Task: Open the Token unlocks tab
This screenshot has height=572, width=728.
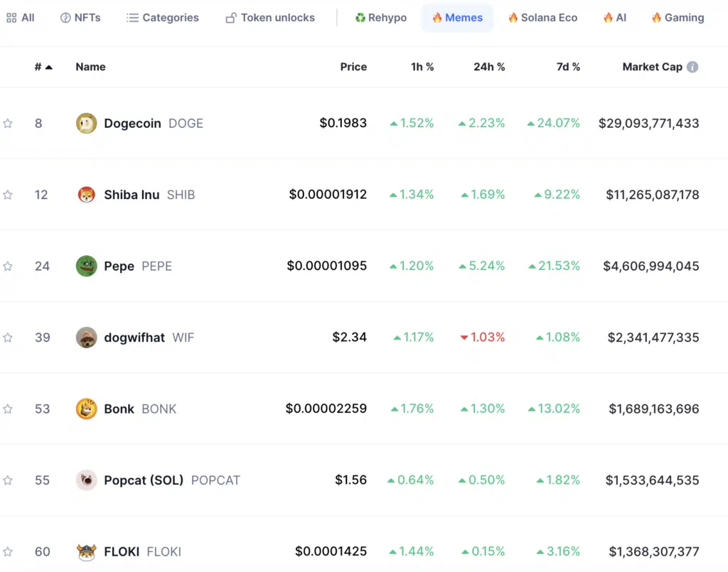Action: 270,18
